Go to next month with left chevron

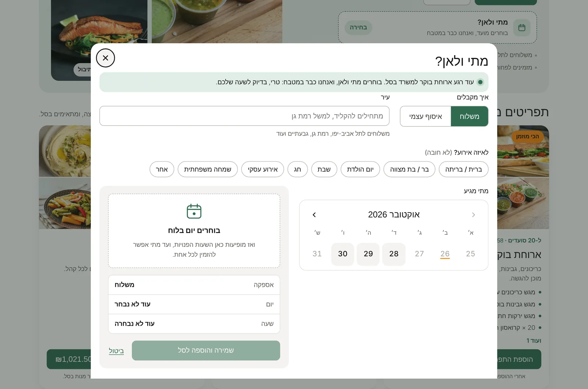(x=314, y=215)
